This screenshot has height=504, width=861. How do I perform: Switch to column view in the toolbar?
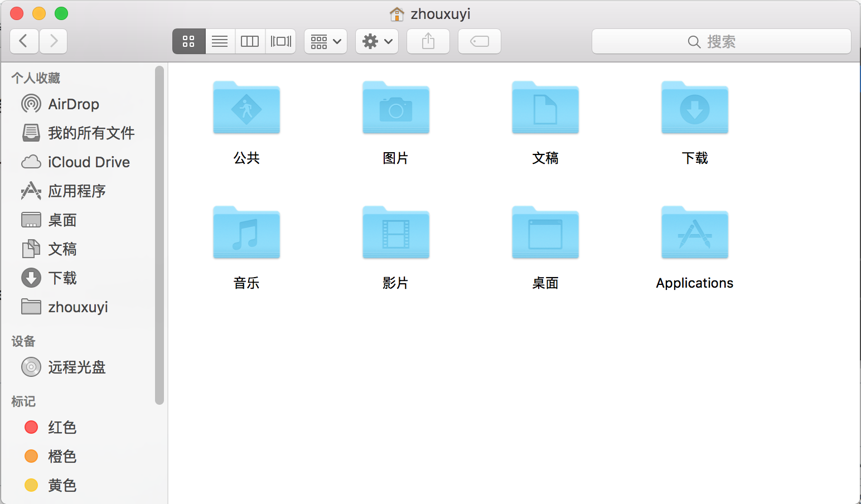(x=250, y=41)
